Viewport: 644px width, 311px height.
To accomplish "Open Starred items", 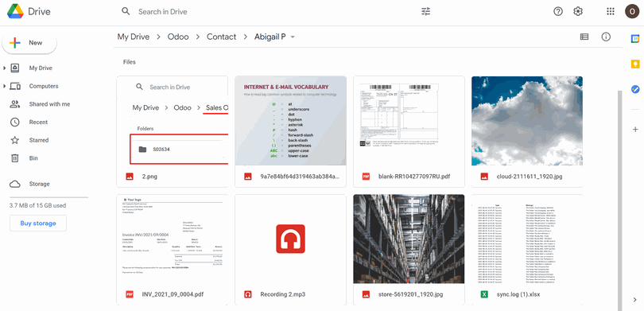I will (39, 140).
